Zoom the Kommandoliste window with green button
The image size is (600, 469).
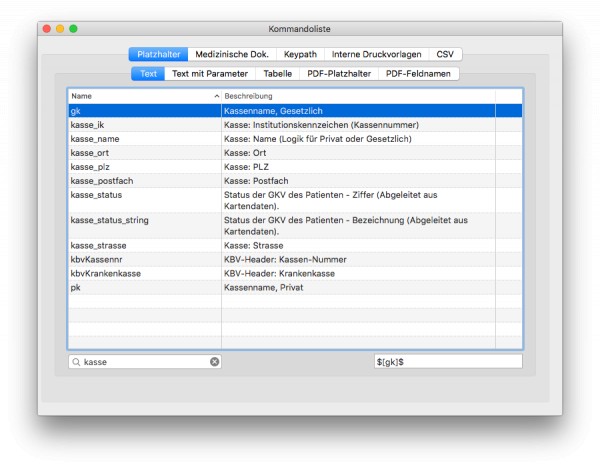click(x=73, y=29)
